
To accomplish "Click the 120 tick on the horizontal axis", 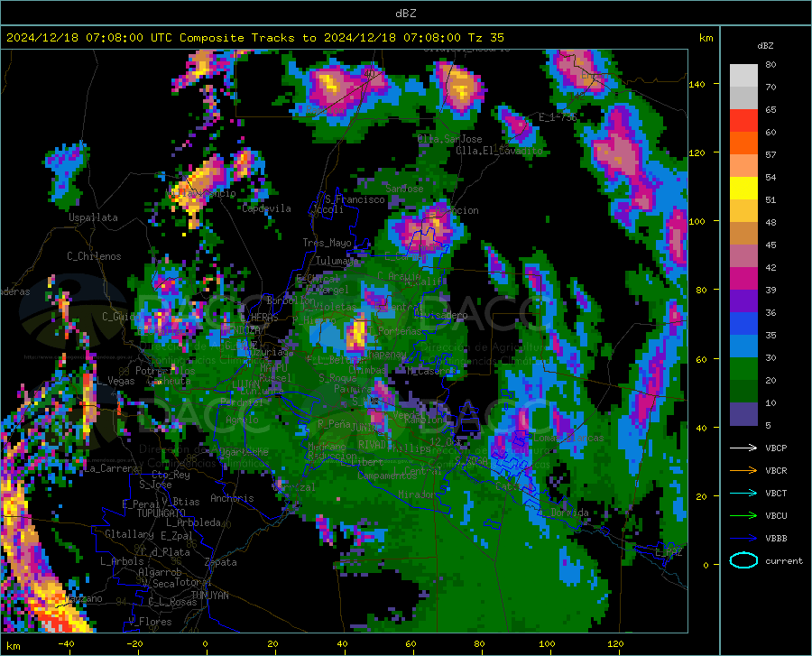I will [615, 644].
